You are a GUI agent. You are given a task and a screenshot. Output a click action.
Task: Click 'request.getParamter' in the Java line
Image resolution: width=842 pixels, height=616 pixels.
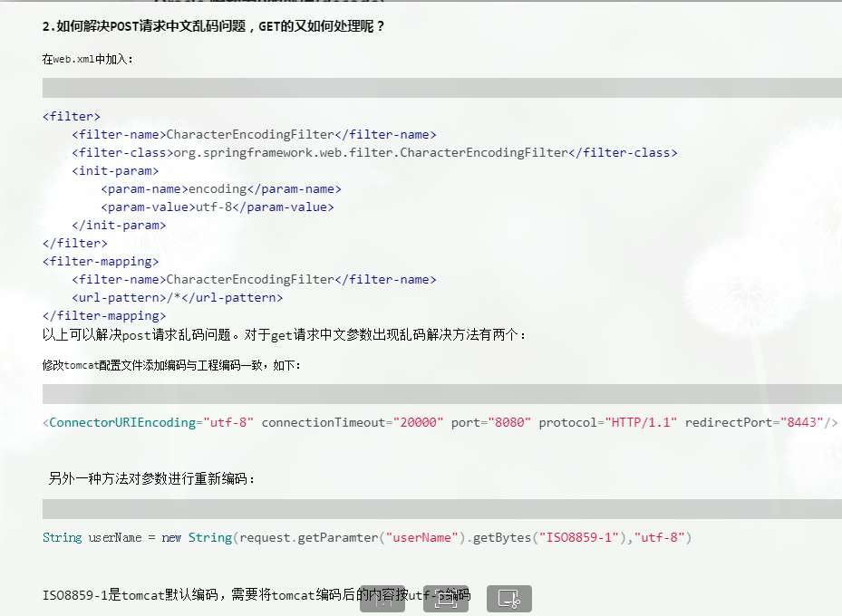pos(309,538)
